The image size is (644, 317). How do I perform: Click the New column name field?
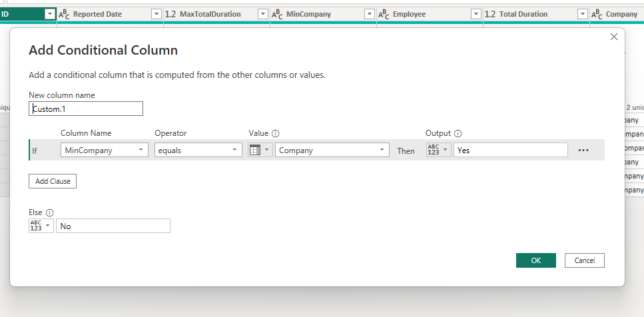click(86, 109)
